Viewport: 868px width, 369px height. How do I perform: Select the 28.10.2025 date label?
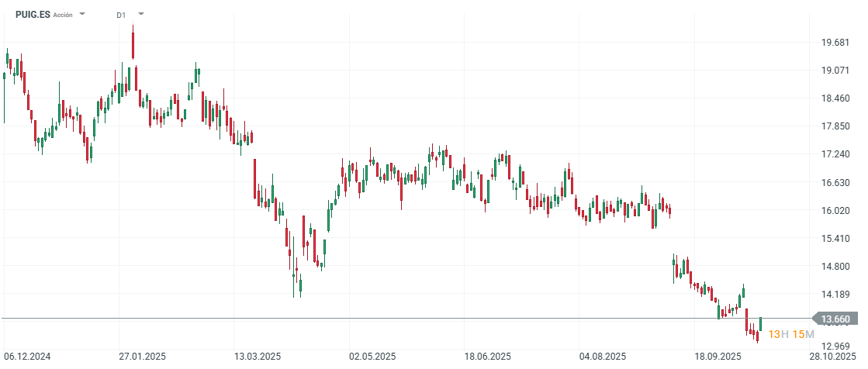click(834, 357)
